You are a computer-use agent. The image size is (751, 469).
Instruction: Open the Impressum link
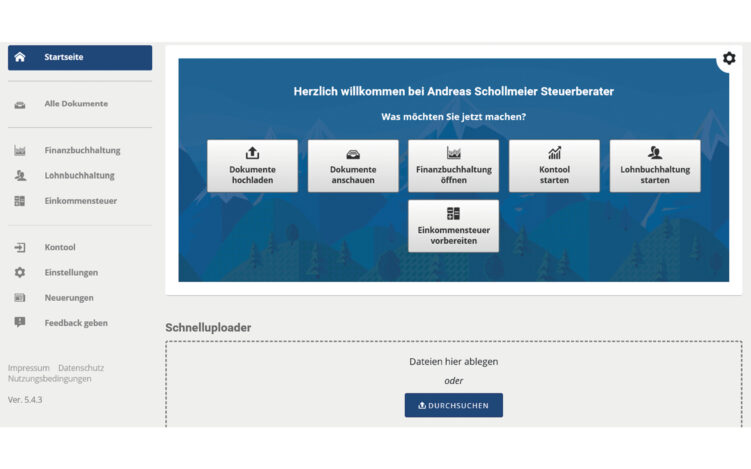coord(29,368)
